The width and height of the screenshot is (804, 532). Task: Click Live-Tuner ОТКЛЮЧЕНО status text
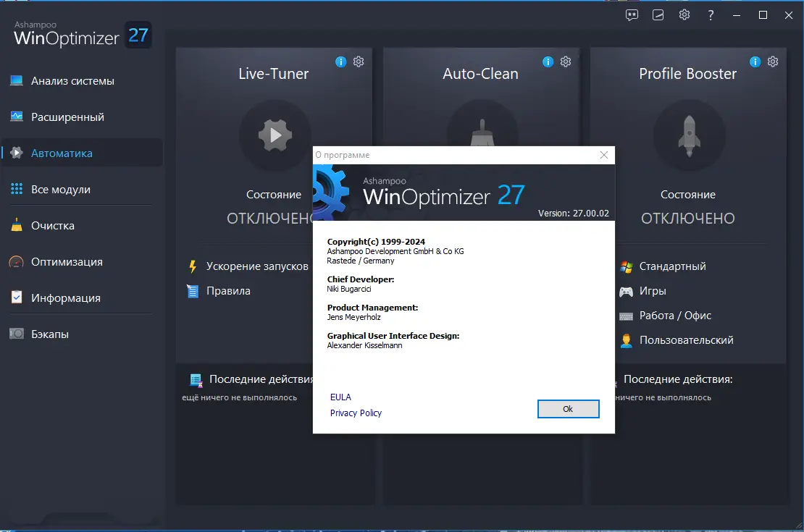click(270, 219)
